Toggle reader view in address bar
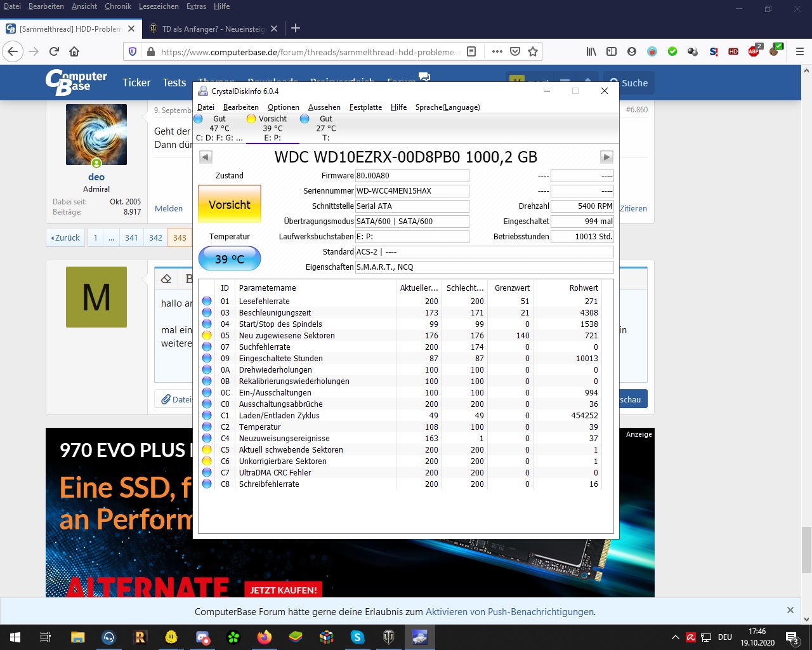Viewport: 812px width, 650px height. (471, 52)
